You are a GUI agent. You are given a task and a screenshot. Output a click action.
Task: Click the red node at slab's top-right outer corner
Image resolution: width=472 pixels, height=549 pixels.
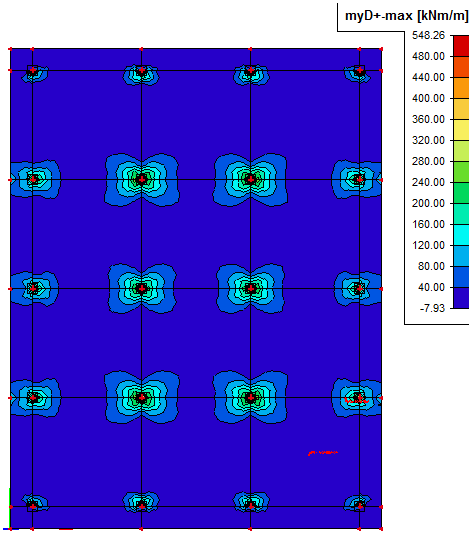[x=381, y=49]
